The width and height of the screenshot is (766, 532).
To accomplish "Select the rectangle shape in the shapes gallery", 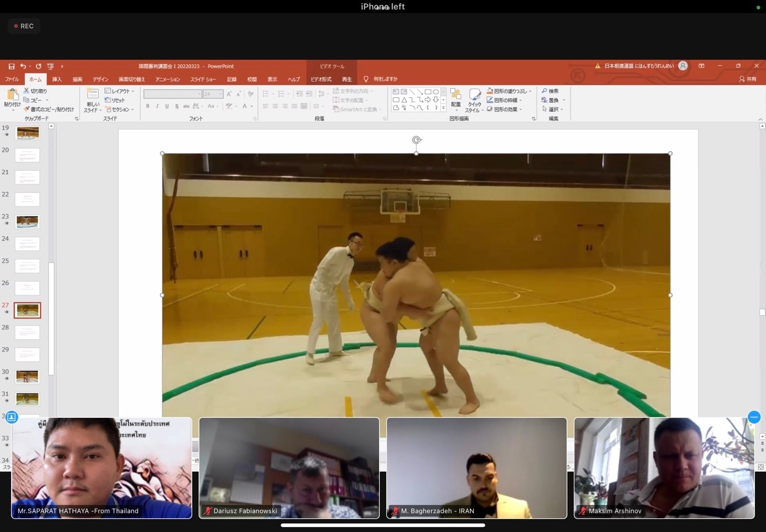I will point(427,92).
